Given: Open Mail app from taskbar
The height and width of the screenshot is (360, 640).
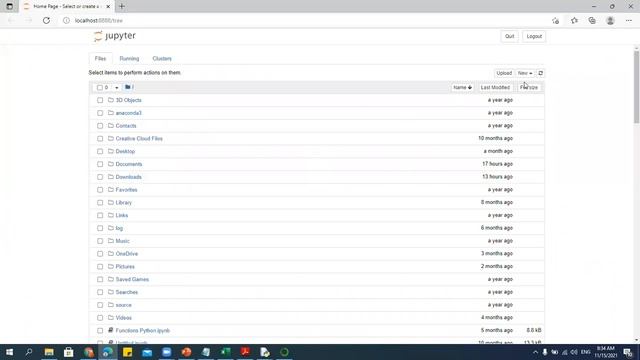Looking at the screenshot, I should point(147,352).
